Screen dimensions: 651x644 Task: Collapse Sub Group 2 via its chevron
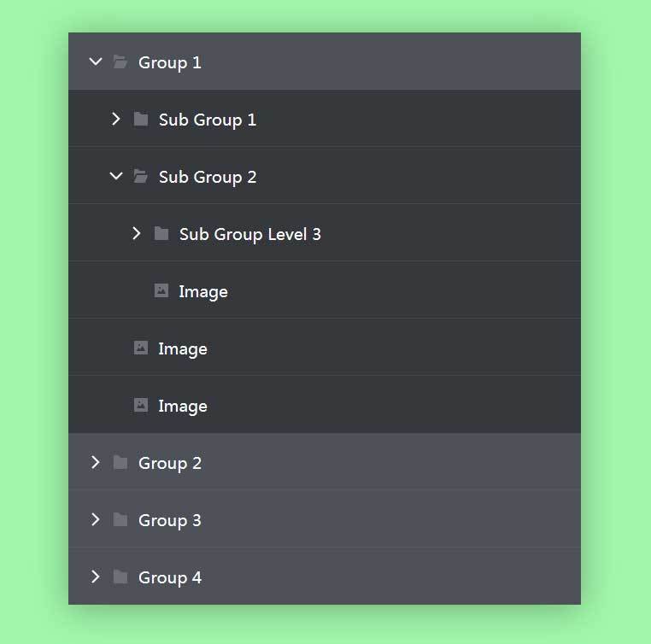pos(116,177)
